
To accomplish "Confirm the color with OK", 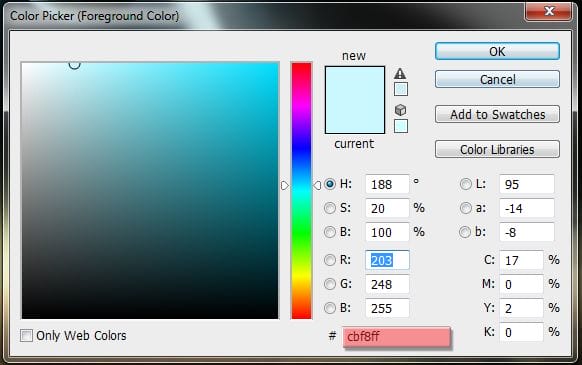I will pyautogui.click(x=497, y=51).
